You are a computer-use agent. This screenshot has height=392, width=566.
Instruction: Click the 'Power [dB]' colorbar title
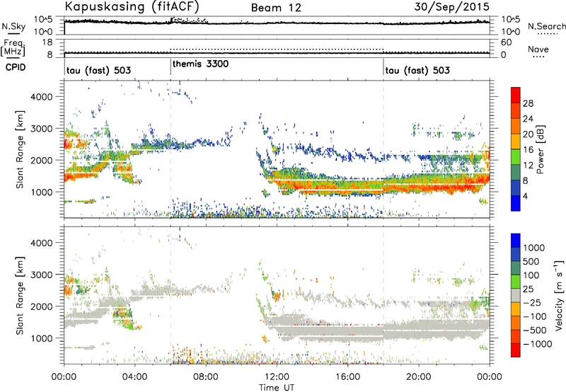(x=541, y=149)
